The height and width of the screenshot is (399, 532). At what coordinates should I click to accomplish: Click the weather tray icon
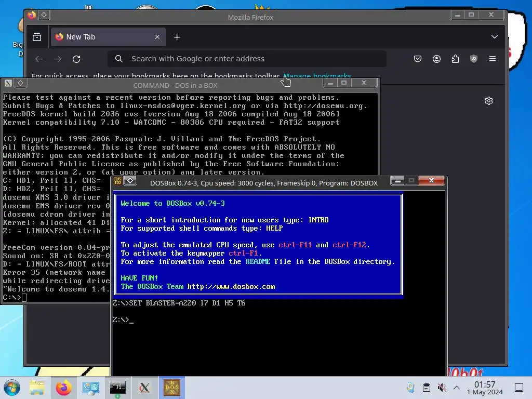point(411,388)
